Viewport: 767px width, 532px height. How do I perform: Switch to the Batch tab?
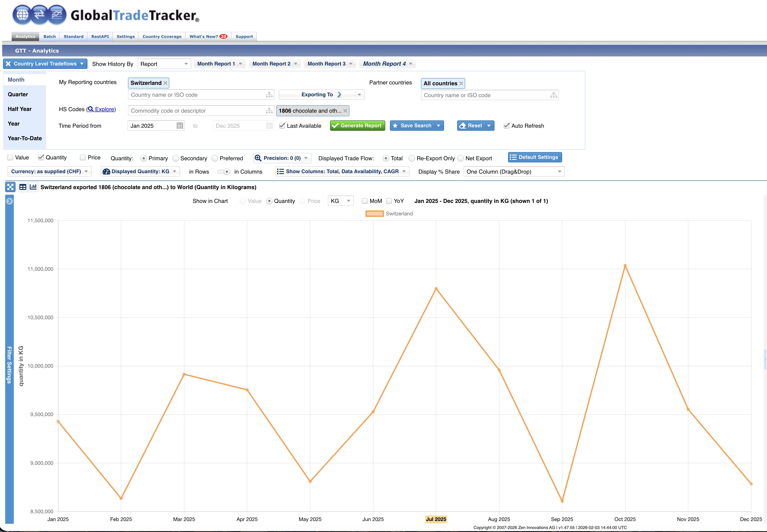(49, 36)
